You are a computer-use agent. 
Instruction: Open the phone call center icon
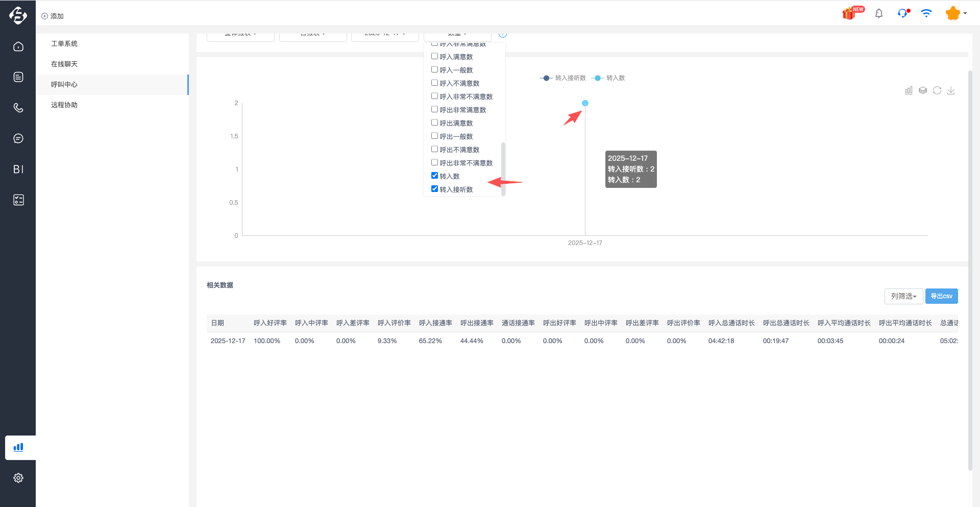point(18,108)
